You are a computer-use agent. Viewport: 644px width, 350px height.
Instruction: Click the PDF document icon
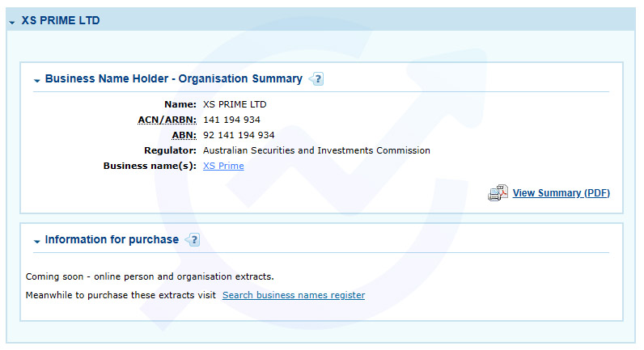pos(498,192)
